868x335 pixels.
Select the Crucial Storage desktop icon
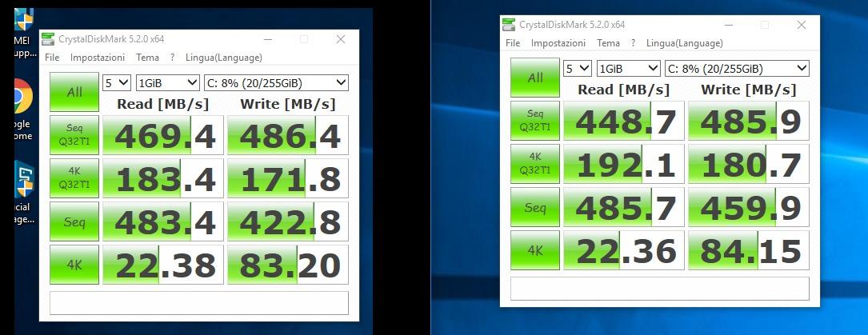coord(23,192)
